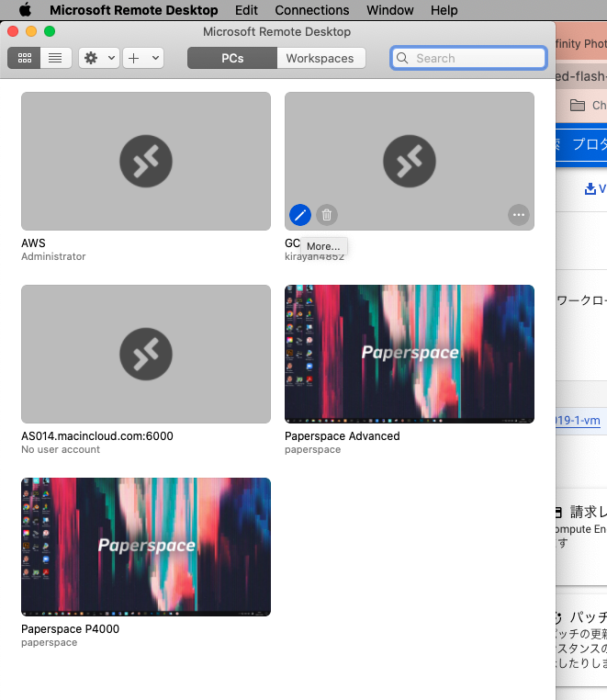
Task: Open the Window menu
Action: click(x=390, y=10)
